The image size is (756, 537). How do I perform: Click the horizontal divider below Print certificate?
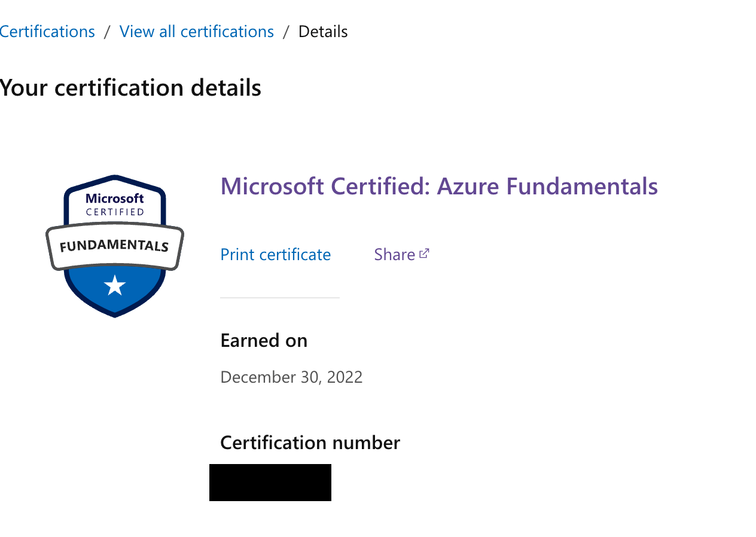point(280,297)
